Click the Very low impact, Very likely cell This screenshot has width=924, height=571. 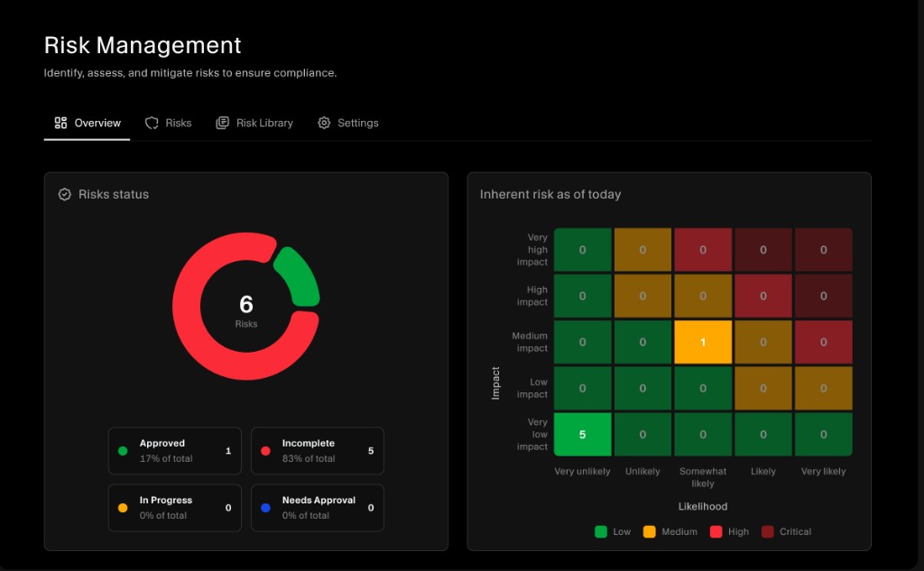click(823, 434)
